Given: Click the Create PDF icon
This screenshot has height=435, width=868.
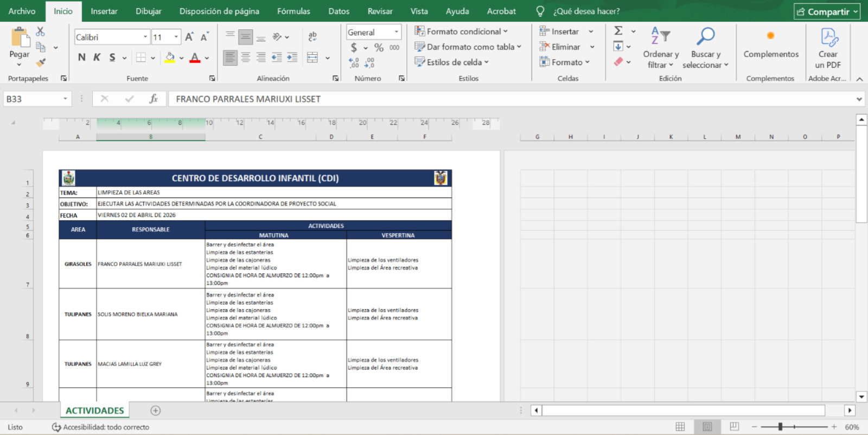Looking at the screenshot, I should [x=828, y=49].
